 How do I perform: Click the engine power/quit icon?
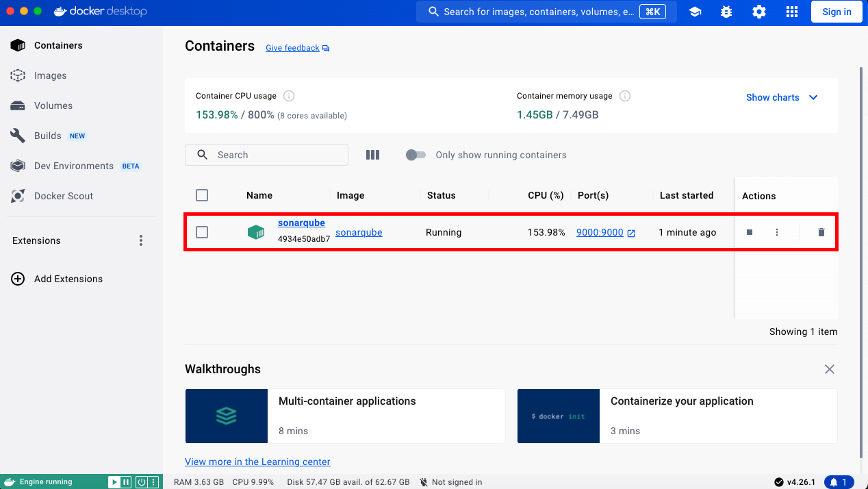pos(141,482)
